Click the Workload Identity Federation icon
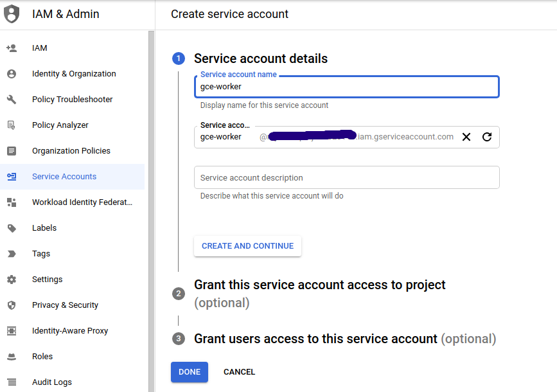557x392 pixels. [x=12, y=202]
